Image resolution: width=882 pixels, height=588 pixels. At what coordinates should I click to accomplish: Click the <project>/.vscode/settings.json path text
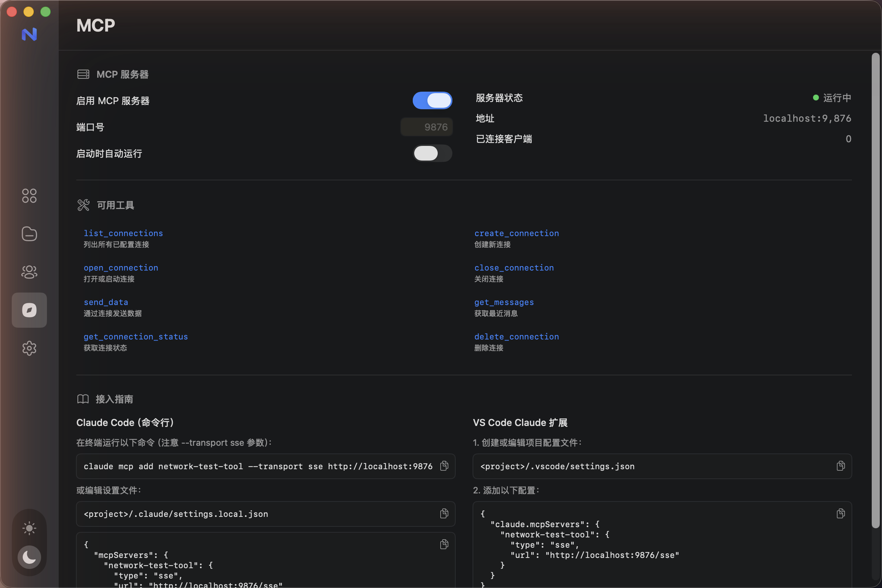tap(558, 467)
